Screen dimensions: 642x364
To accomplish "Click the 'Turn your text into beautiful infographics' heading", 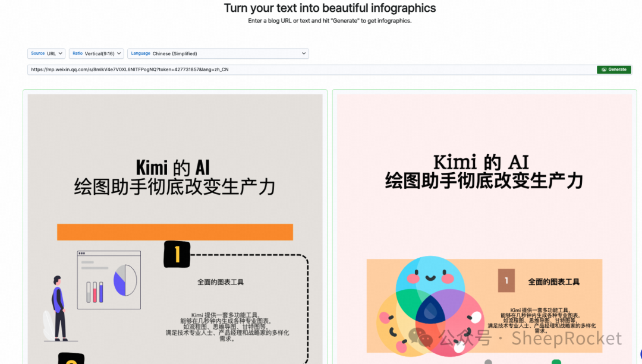I will pos(329,8).
